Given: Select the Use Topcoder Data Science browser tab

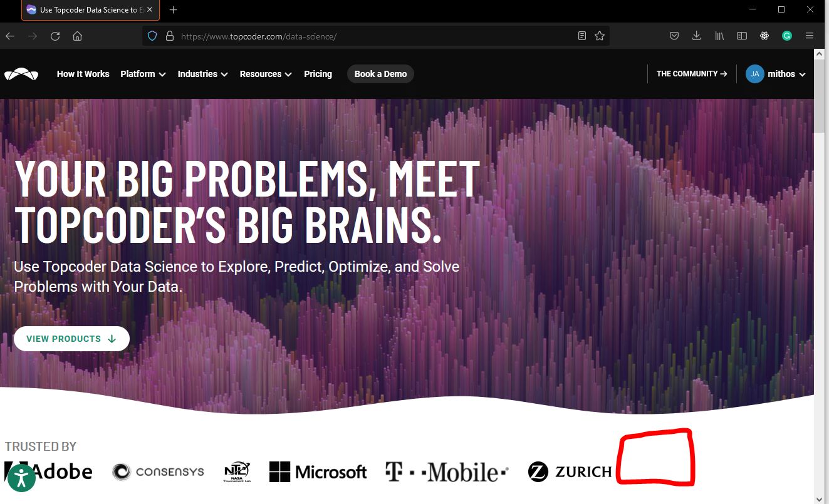Looking at the screenshot, I should tap(90, 10).
